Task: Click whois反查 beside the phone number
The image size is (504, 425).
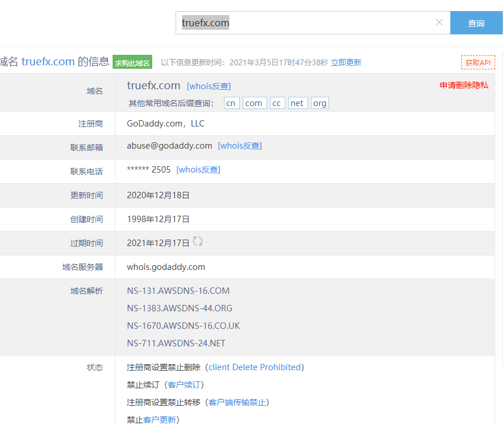Action: 198,170
